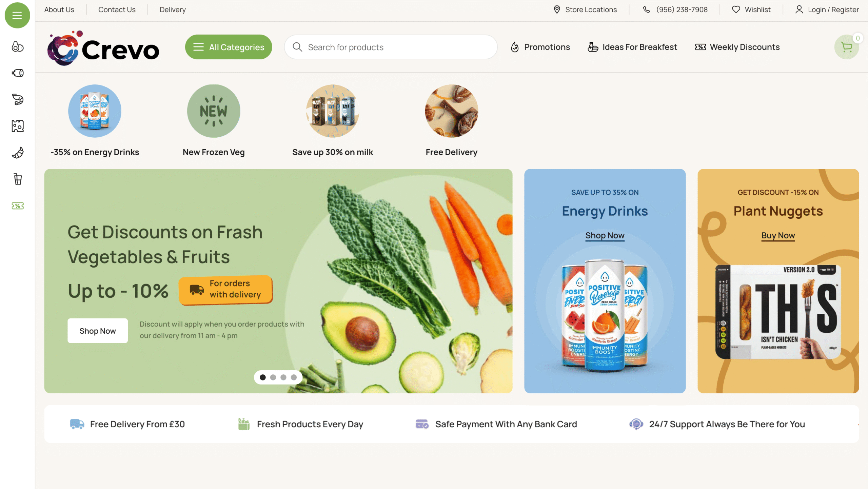The image size is (868, 489).
Task: Follow the Buy Now link for Plant Nuggets
Action: [x=778, y=235]
